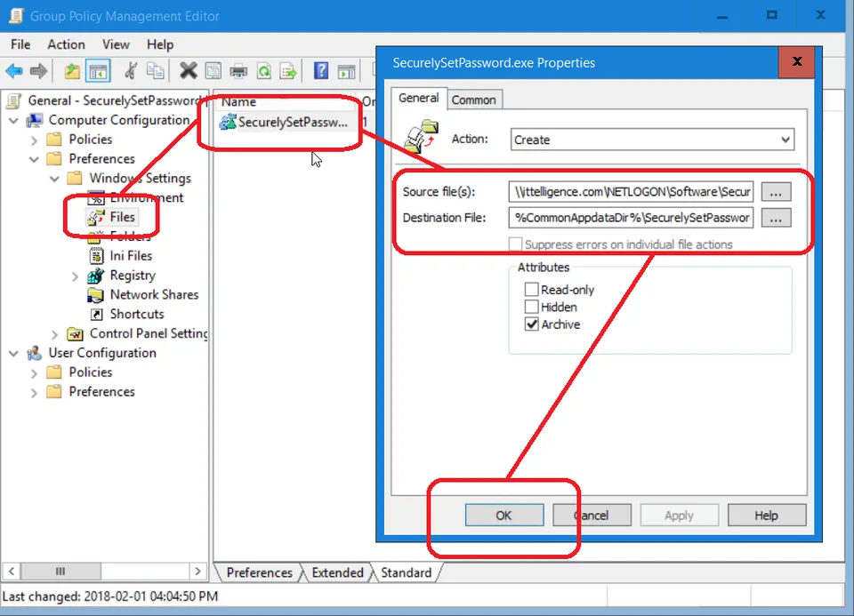
Task: Click the Export list toolbar icon
Action: [x=288, y=71]
